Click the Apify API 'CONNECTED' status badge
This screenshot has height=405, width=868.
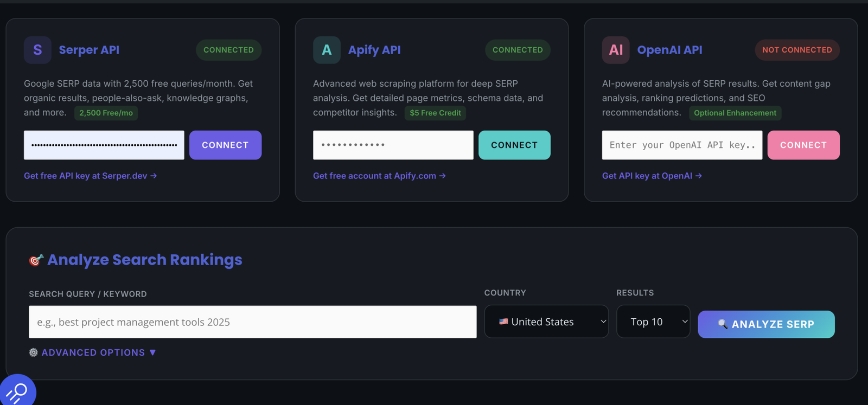518,50
